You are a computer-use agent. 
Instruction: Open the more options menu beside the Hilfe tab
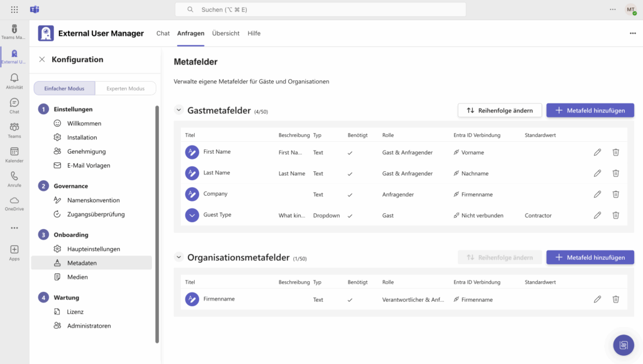coord(632,33)
